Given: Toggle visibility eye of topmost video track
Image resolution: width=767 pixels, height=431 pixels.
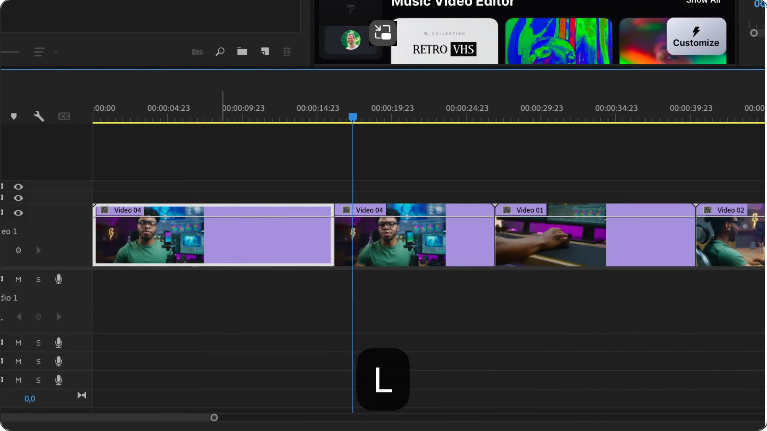Looking at the screenshot, I should [18, 187].
